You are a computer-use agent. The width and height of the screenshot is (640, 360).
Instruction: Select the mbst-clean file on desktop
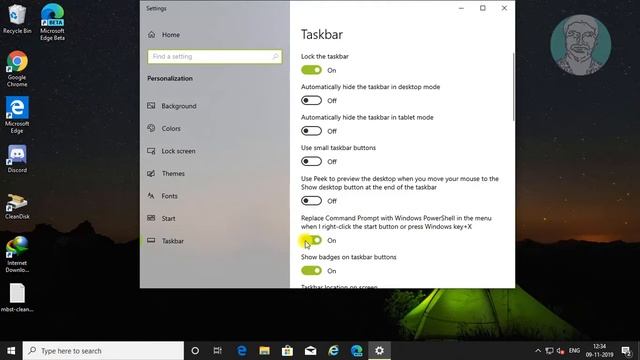(x=17, y=298)
